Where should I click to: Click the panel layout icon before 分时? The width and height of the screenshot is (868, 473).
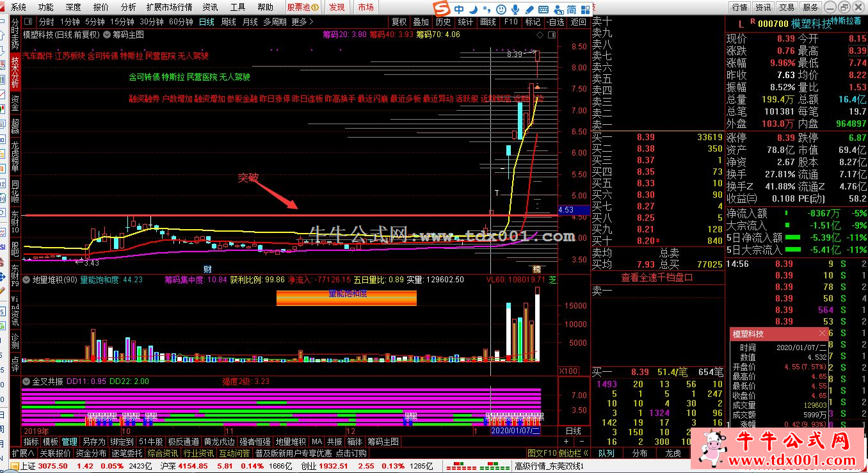tap(29, 21)
